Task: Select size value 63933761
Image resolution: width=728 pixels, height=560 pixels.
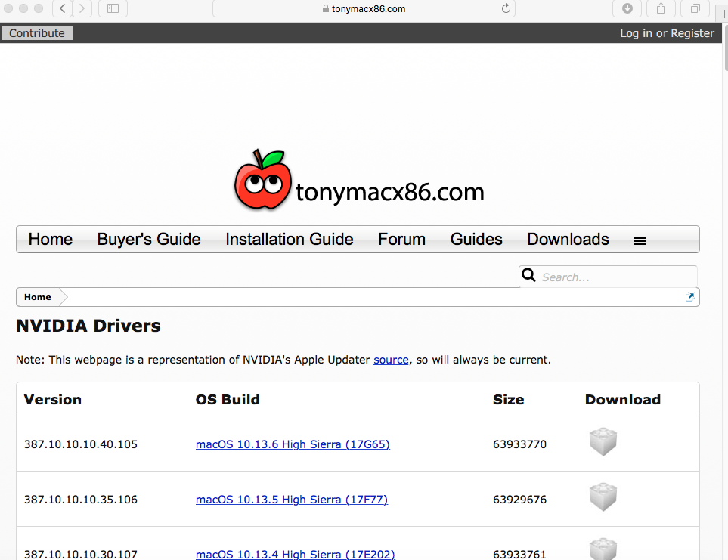Action: coord(519,555)
